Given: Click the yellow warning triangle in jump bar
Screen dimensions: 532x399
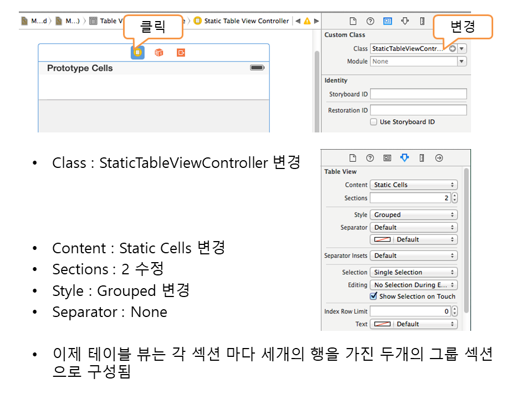Looking at the screenshot, I should pyautogui.click(x=307, y=21).
